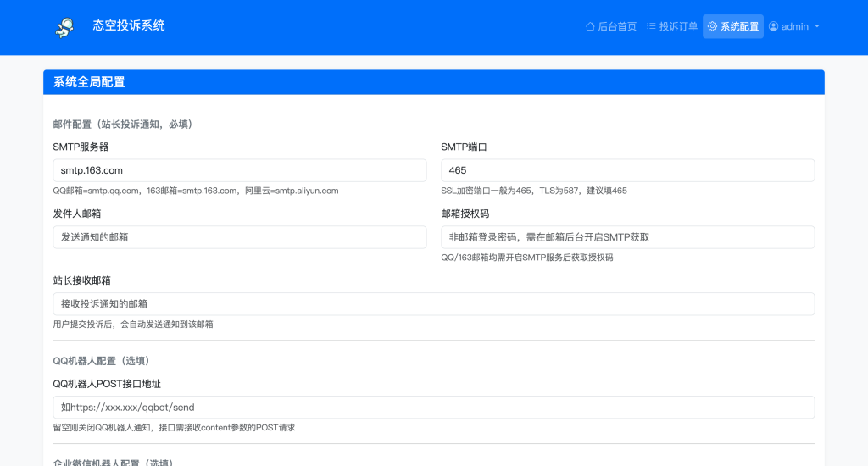Click the SMTP端口 label
868x466 pixels.
pos(464,147)
